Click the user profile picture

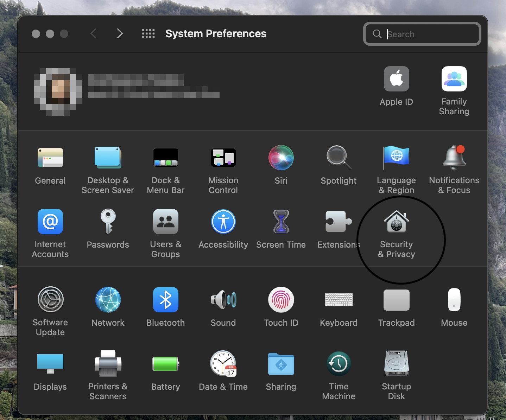tap(58, 92)
